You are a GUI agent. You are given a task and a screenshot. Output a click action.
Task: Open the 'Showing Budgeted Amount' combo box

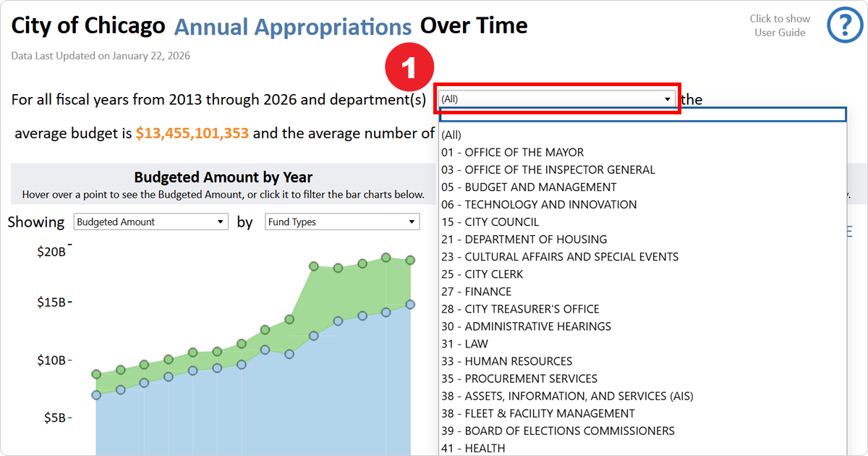[x=150, y=221]
